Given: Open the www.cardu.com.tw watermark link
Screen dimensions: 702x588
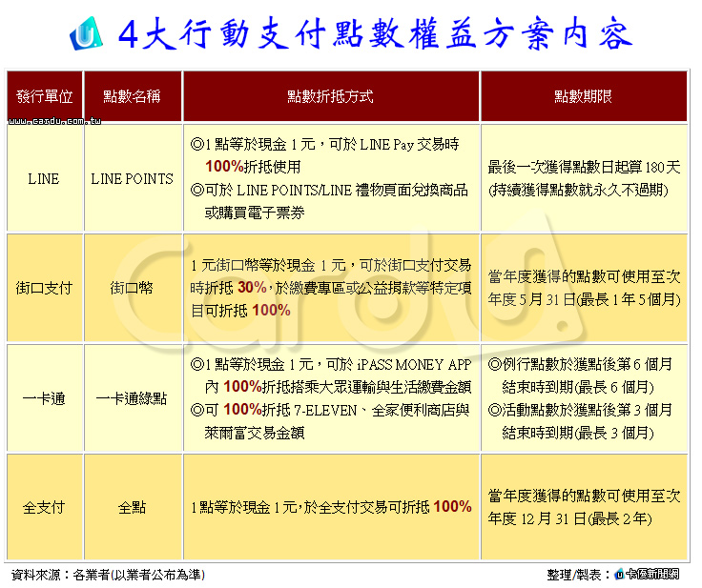Looking at the screenshot, I should point(56,122).
